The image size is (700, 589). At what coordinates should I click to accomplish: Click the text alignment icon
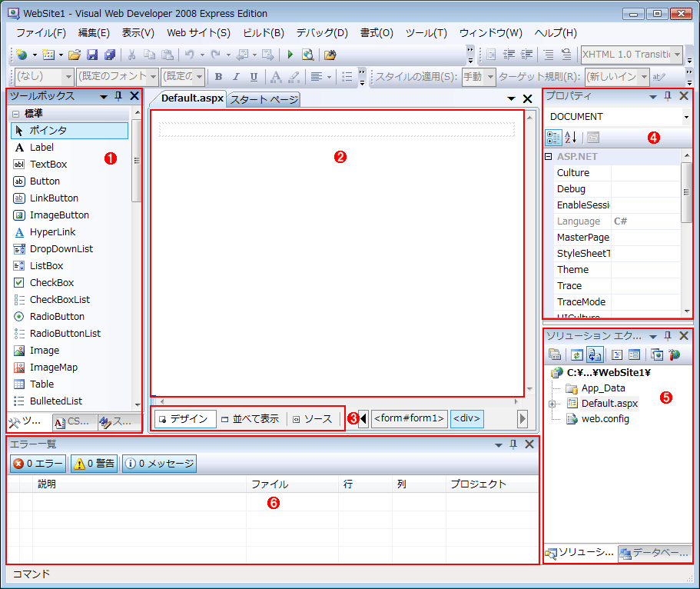pos(317,76)
